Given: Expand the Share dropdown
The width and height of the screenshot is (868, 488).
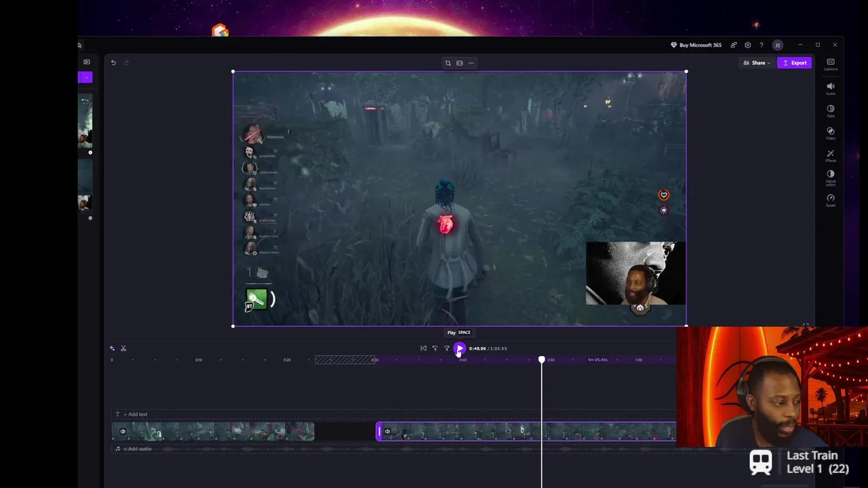Looking at the screenshot, I should coord(757,63).
